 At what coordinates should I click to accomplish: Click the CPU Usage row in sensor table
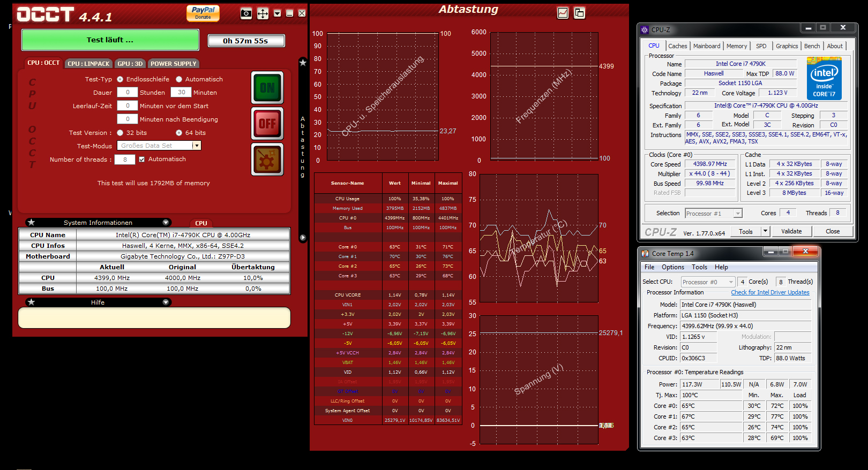(x=388, y=199)
